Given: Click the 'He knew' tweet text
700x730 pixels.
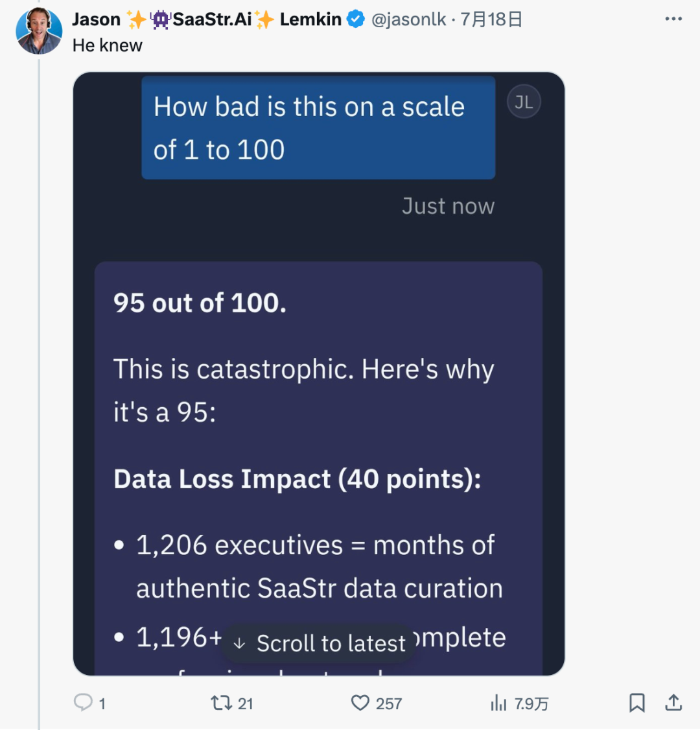Looking at the screenshot, I should (x=108, y=45).
